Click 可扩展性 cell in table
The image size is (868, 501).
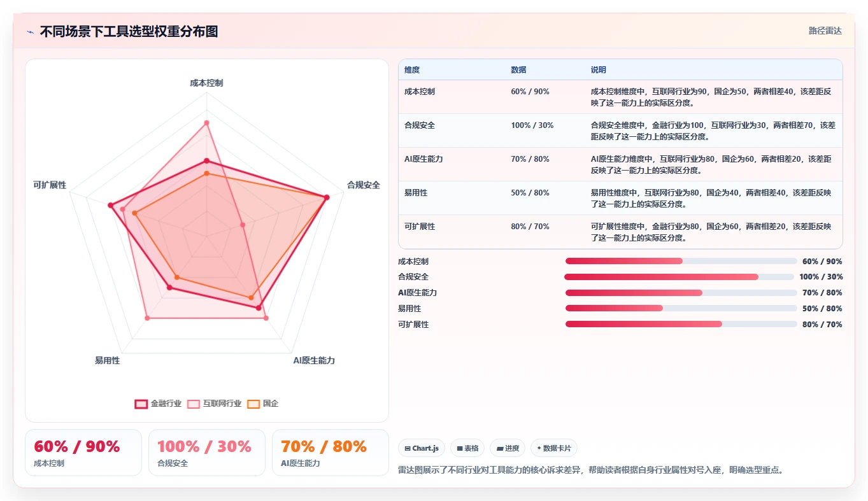pyautogui.click(x=420, y=227)
